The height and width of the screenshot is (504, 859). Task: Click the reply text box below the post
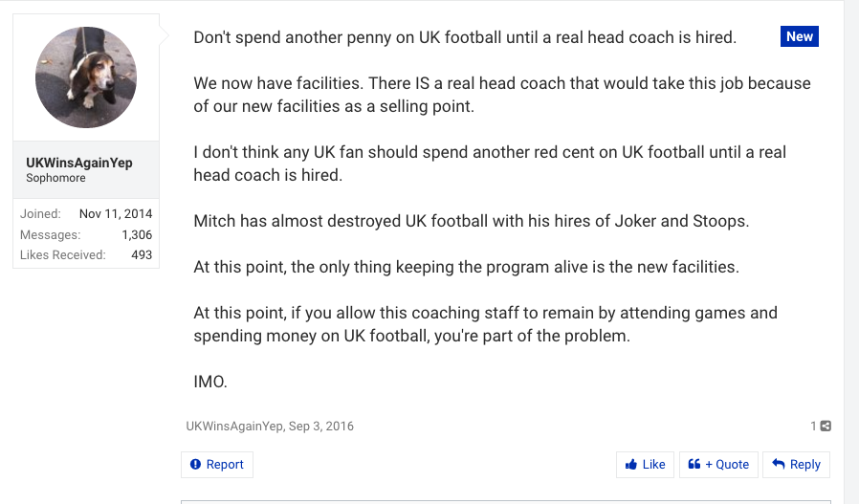tap(505, 499)
